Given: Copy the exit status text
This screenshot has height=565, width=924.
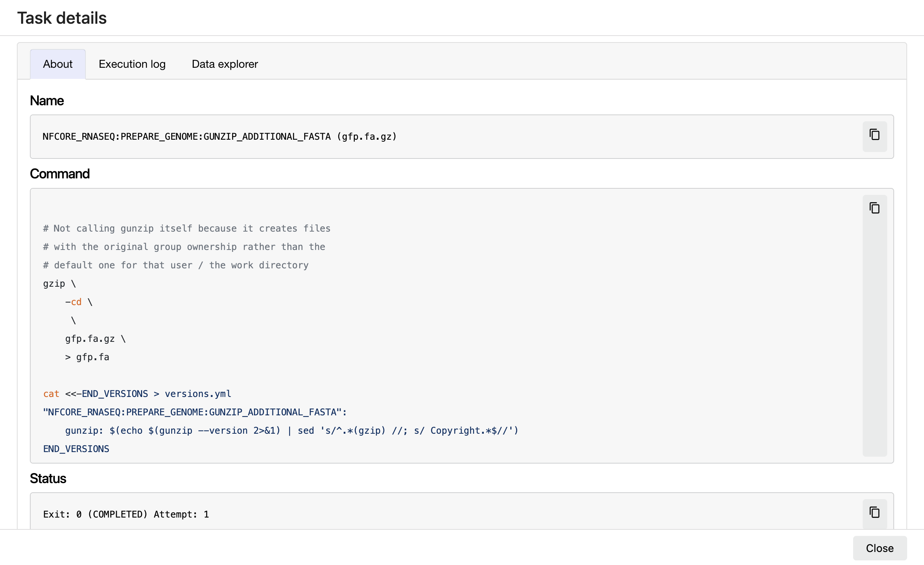Looking at the screenshot, I should [874, 513].
